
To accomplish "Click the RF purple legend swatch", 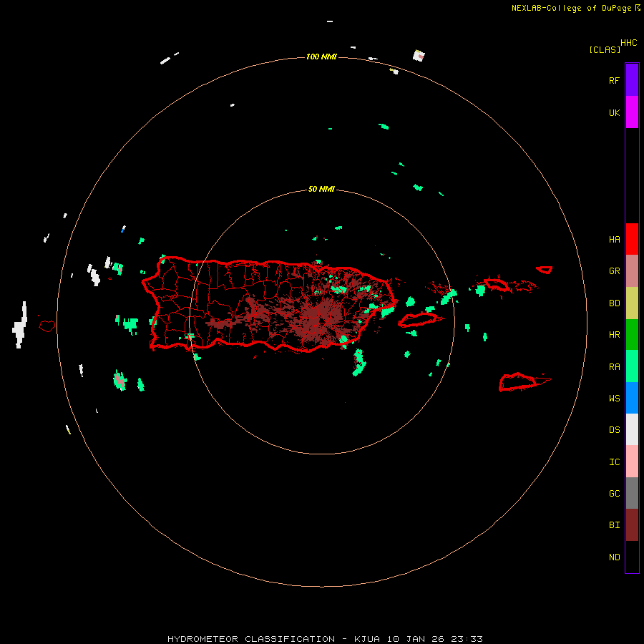I will tap(632, 80).
